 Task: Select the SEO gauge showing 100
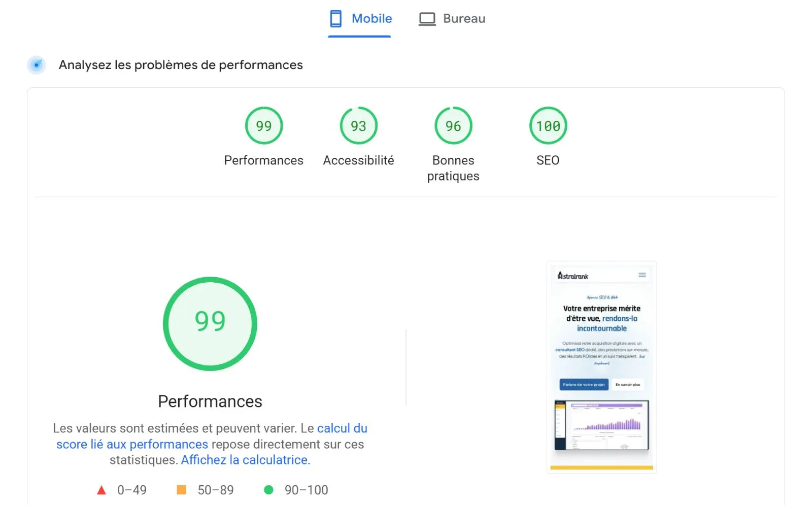click(548, 125)
